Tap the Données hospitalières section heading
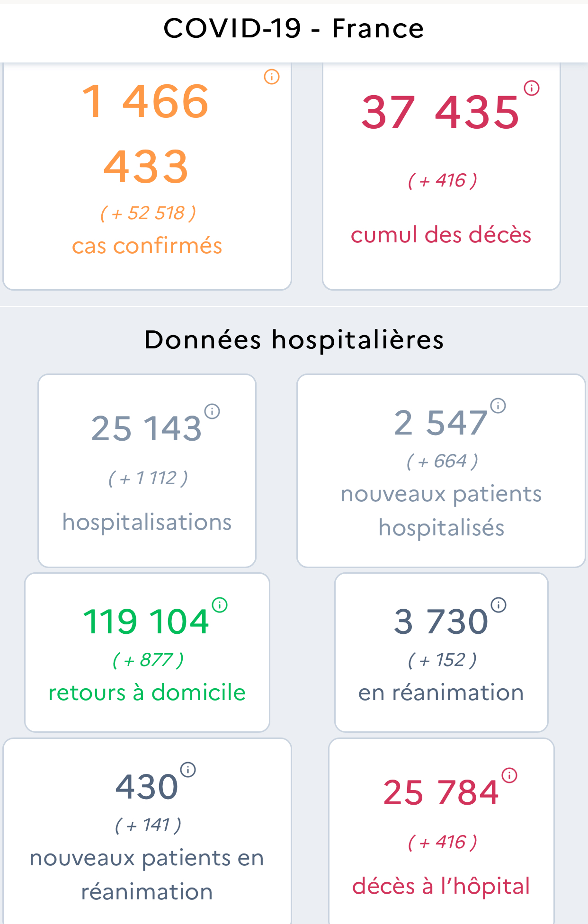The height and width of the screenshot is (924, 588). pyautogui.click(x=294, y=340)
